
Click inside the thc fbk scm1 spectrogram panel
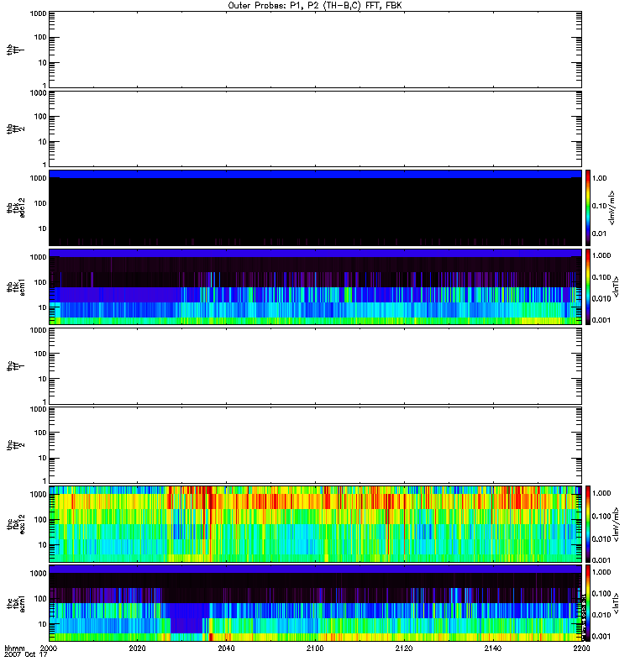[315, 603]
